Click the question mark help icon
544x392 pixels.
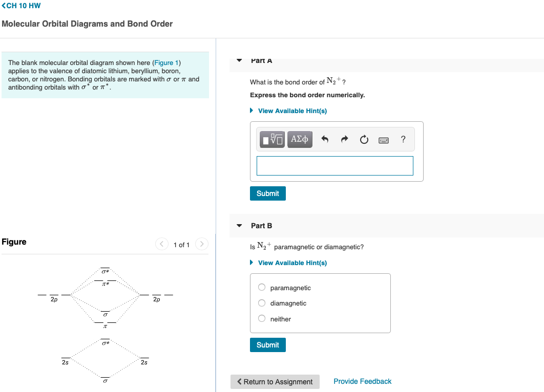click(403, 139)
